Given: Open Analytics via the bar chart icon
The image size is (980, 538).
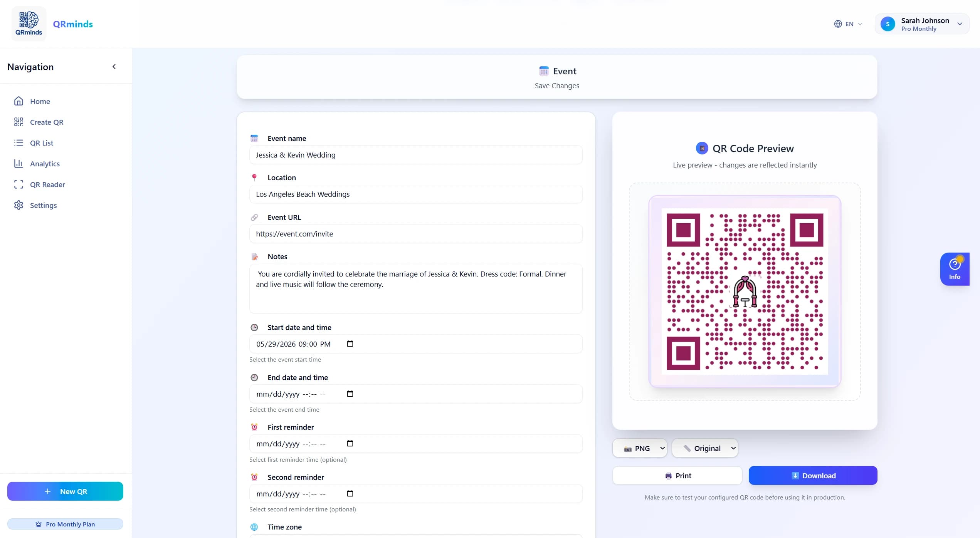Looking at the screenshot, I should click(x=19, y=163).
